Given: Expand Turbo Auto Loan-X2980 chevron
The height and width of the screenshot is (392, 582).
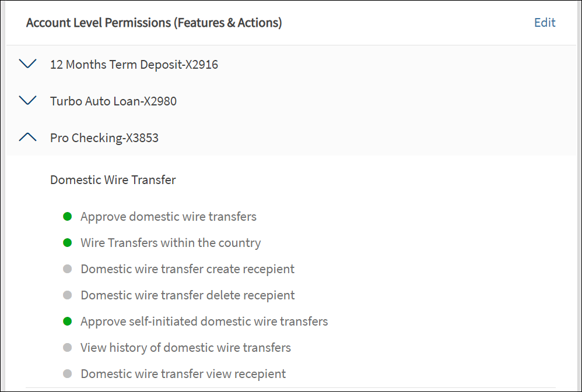Looking at the screenshot, I should [27, 101].
